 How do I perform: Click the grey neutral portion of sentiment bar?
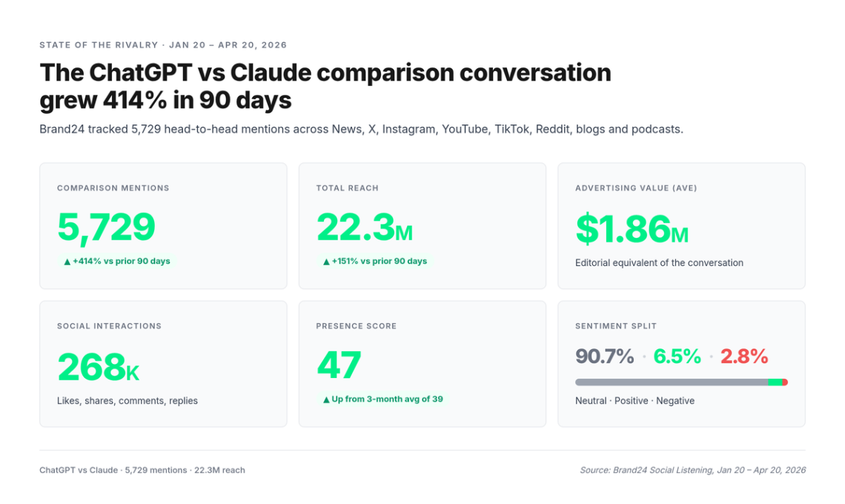pos(671,382)
